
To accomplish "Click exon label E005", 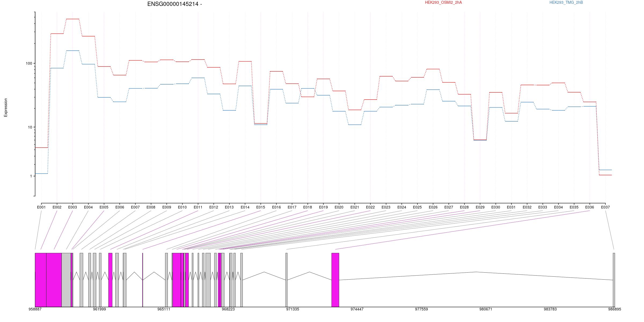I will click(104, 207).
